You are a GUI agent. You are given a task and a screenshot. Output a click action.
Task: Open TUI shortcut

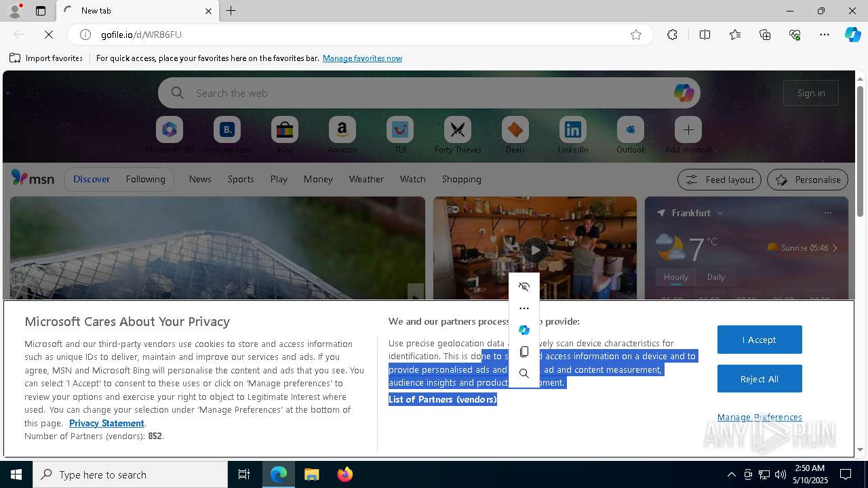coord(400,135)
